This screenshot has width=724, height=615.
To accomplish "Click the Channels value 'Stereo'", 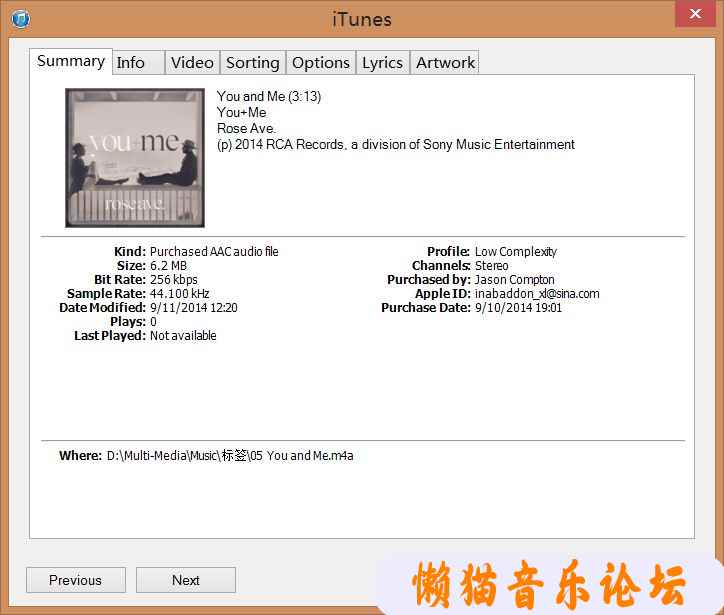I will click(x=492, y=265).
